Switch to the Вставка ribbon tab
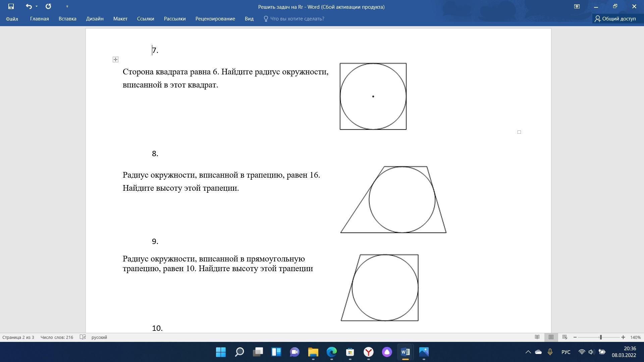 coord(67,19)
